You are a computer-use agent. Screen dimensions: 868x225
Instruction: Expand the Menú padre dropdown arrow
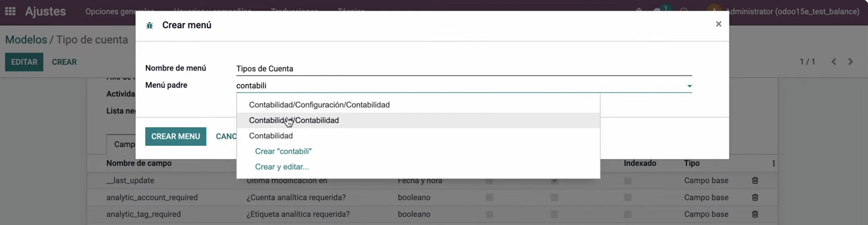click(x=689, y=86)
